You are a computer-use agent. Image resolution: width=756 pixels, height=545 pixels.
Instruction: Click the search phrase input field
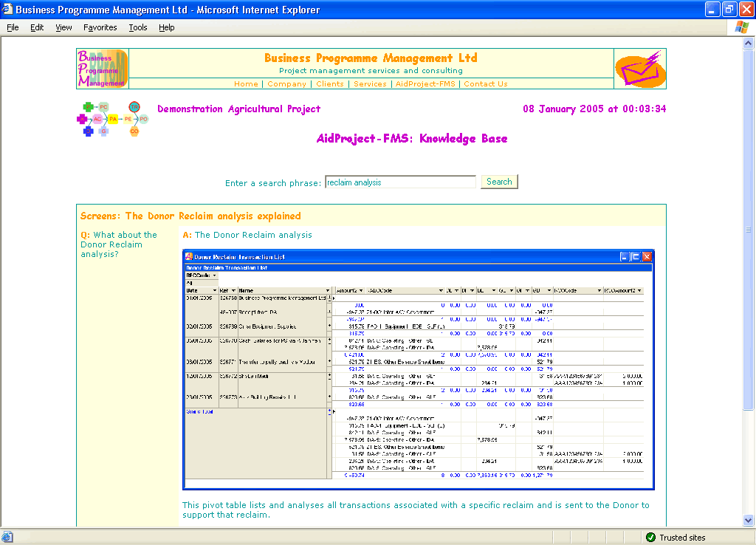point(400,182)
